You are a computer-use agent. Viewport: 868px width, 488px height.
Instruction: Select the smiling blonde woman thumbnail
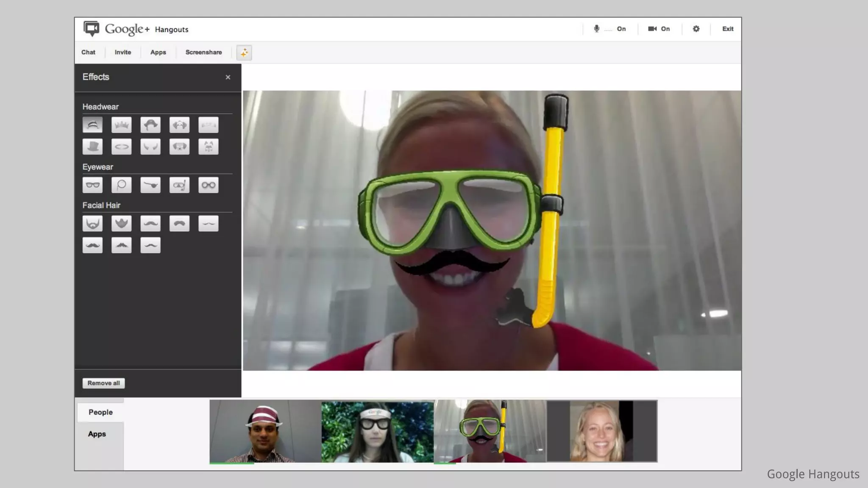[x=602, y=431]
